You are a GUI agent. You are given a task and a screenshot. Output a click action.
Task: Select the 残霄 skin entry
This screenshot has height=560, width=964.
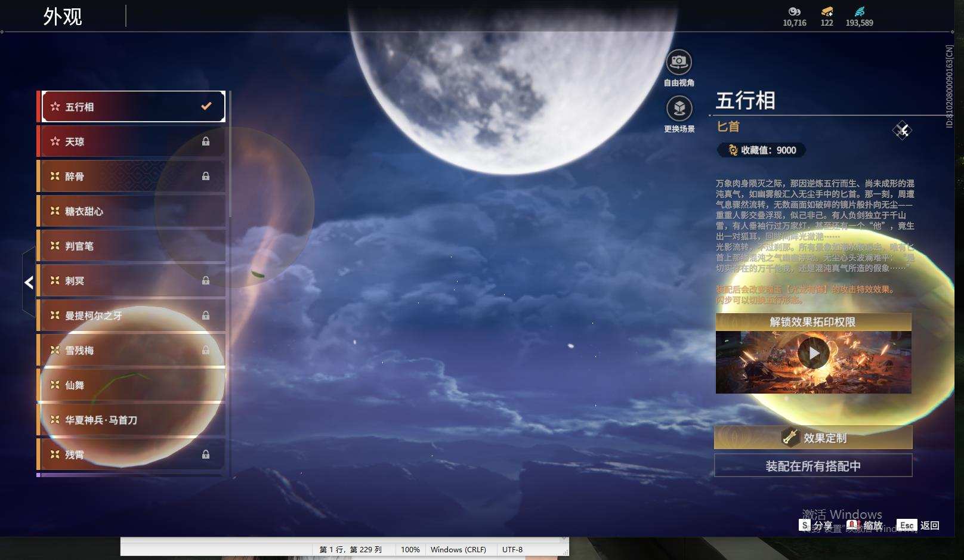click(x=133, y=454)
